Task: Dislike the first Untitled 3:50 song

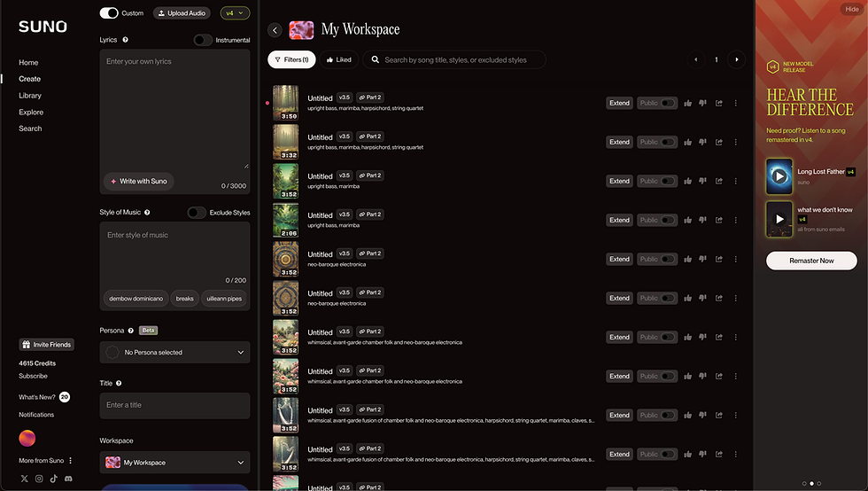Action: pos(702,103)
